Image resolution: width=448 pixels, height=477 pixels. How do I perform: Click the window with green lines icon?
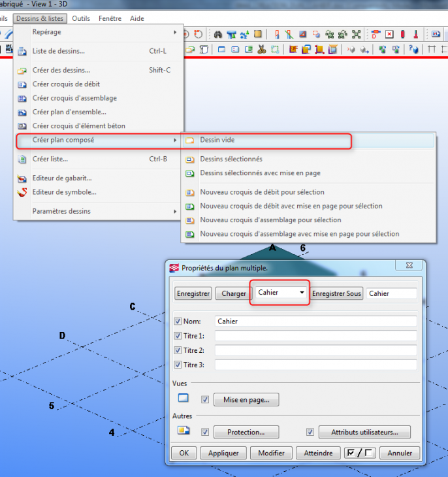(248, 49)
